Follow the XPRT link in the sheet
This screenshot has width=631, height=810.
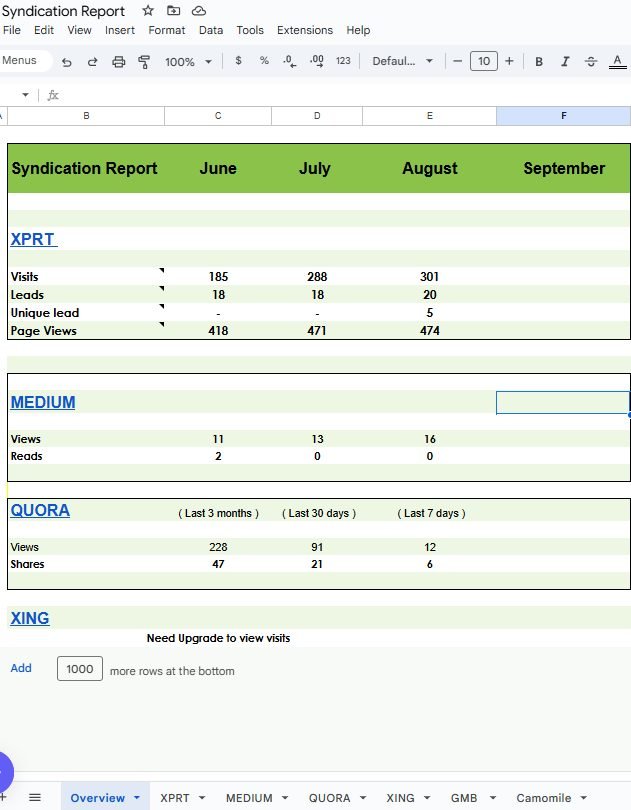[34, 239]
